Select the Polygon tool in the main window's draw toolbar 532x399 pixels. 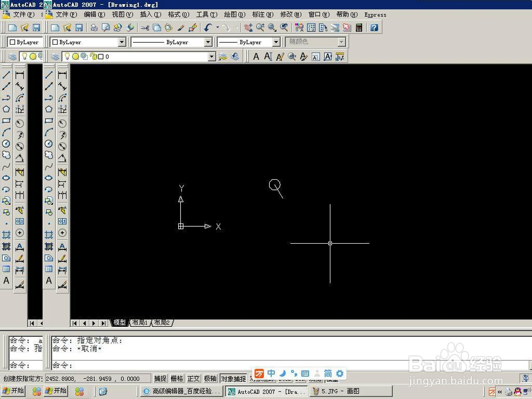[49, 109]
